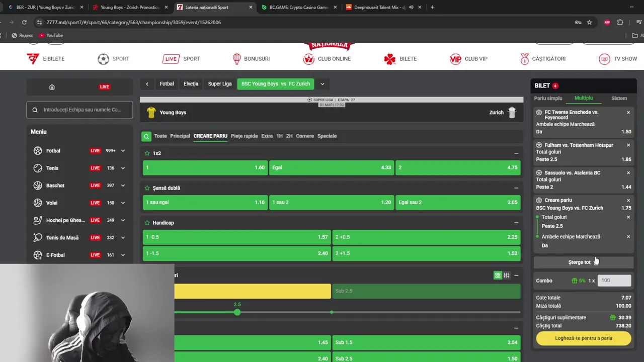Click Loghează-te pentru a paria button

(584, 338)
